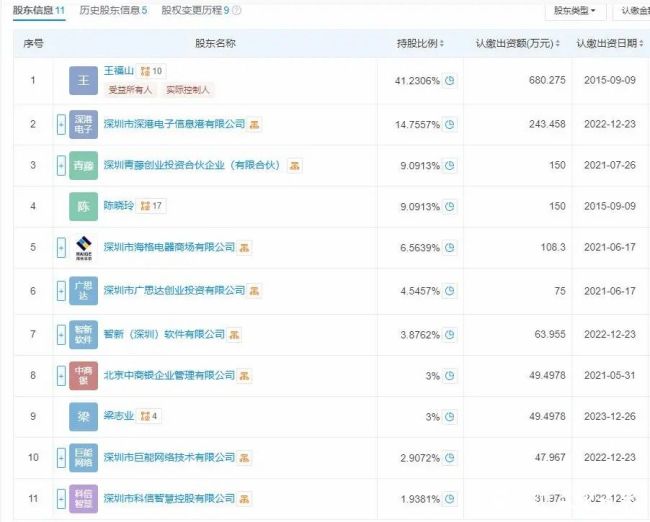Open 深圳市海格电器商场有限公司 link
650x522 pixels.
(x=169, y=247)
